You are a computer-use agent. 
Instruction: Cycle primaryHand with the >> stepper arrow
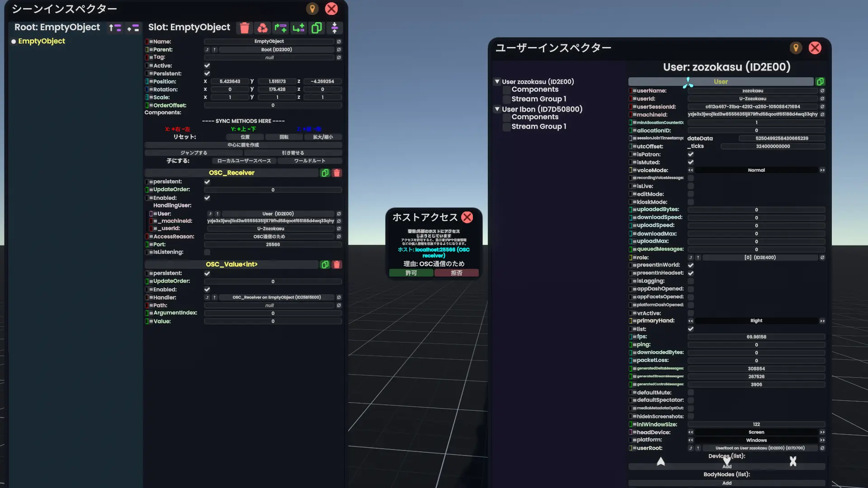click(821, 321)
